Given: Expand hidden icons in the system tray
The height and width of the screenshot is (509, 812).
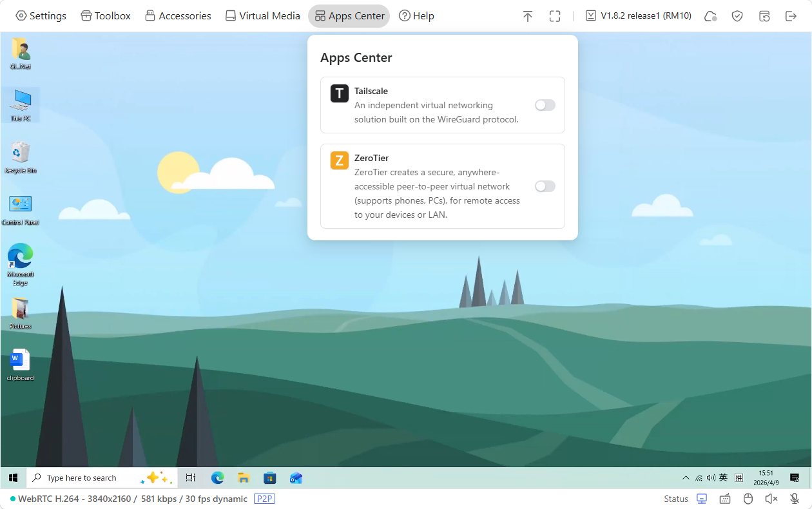Looking at the screenshot, I should [x=685, y=477].
